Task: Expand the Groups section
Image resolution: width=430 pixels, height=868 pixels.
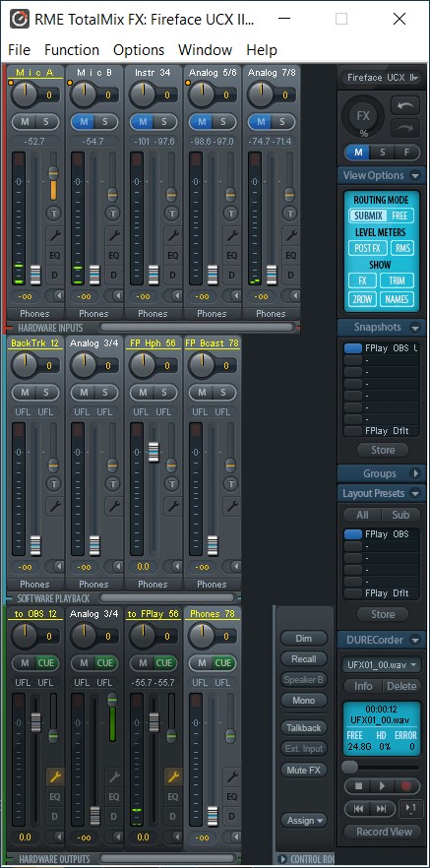Action: pos(415,473)
